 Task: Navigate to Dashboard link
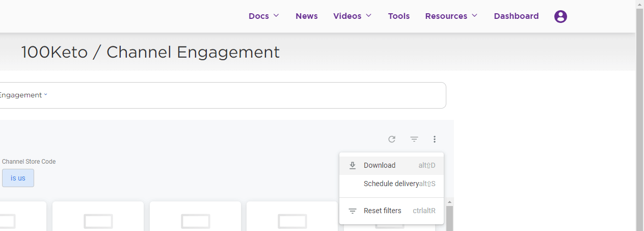pyautogui.click(x=516, y=16)
